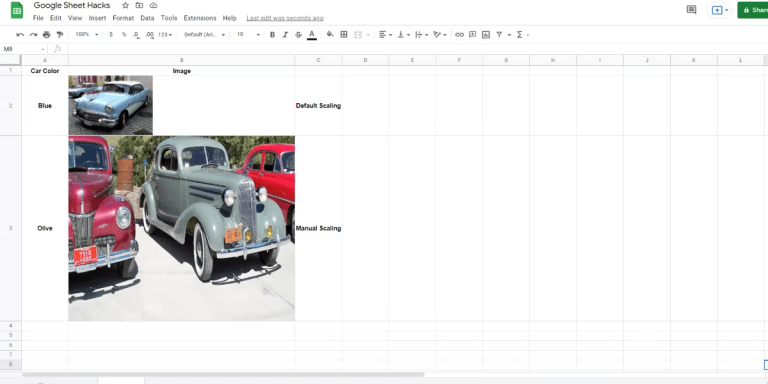Open the Extensions menu
The width and height of the screenshot is (768, 384).
pyautogui.click(x=200, y=18)
